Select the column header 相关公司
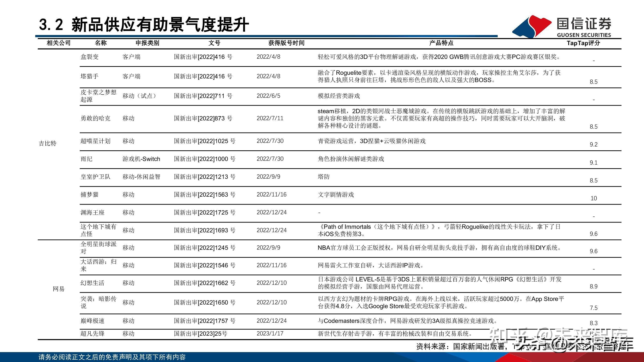The width and height of the screenshot is (644, 362). pos(59,43)
